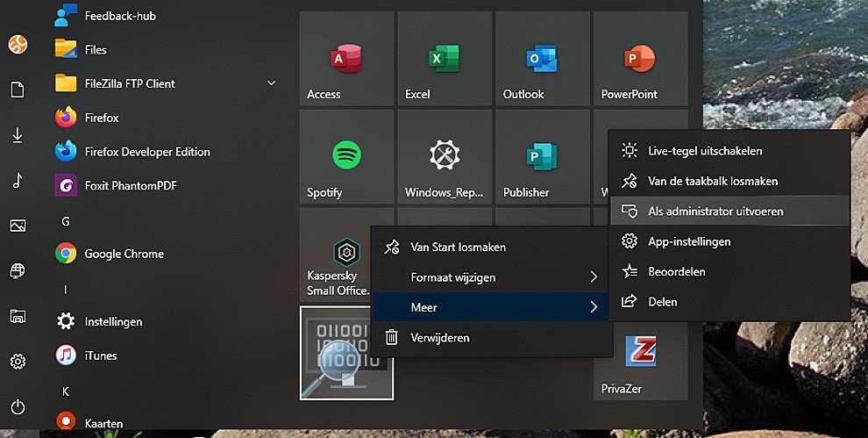The width and height of the screenshot is (868, 438).
Task: Open the Access tile
Action: [x=346, y=58]
